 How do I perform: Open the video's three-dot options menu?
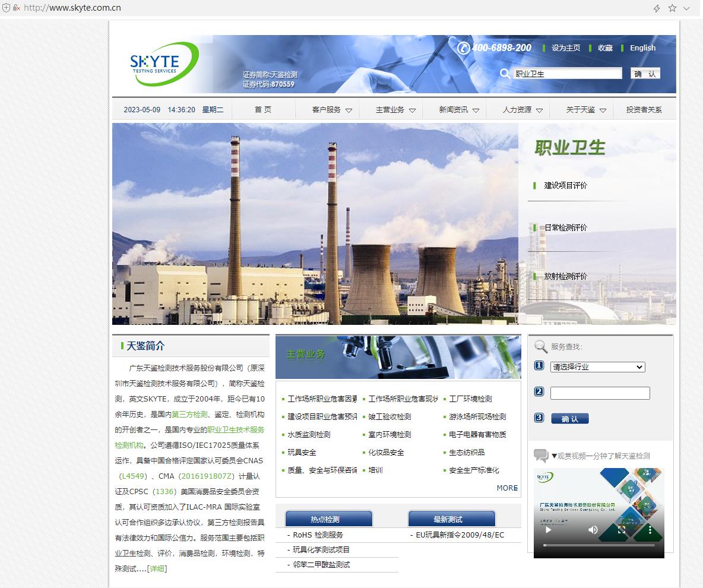pyautogui.click(x=650, y=529)
